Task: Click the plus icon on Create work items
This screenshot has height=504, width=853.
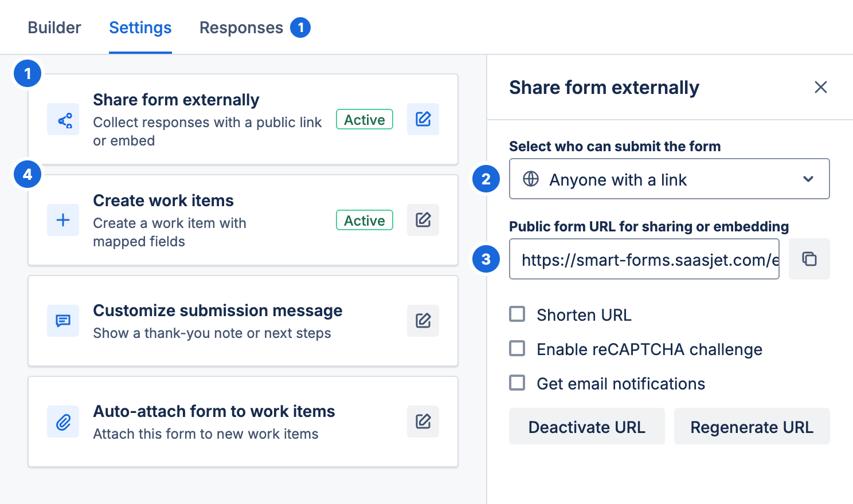Action: coord(63,220)
